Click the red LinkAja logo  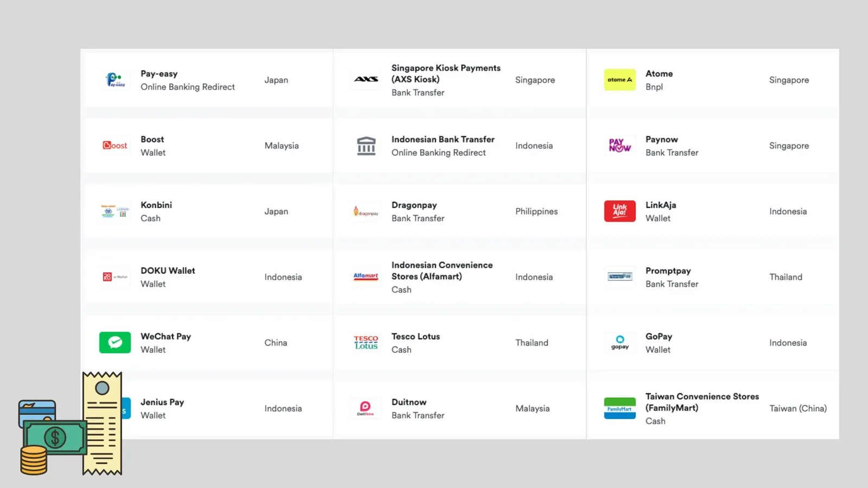click(x=620, y=211)
